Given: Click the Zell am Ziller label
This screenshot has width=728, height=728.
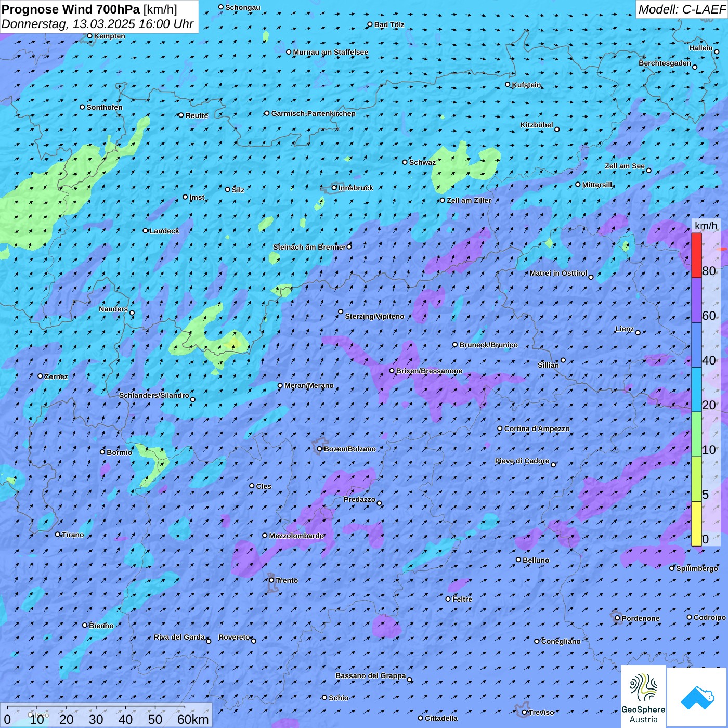Looking at the screenshot, I should pos(469,200).
